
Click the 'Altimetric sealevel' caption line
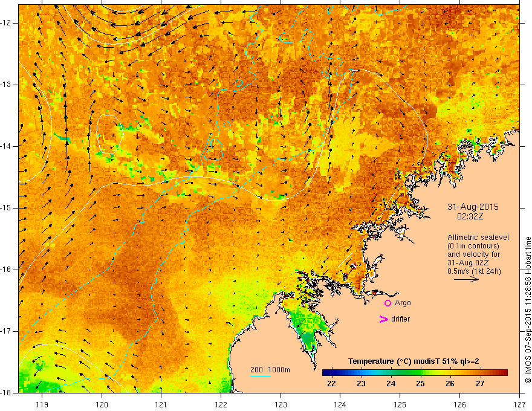pos(478,238)
